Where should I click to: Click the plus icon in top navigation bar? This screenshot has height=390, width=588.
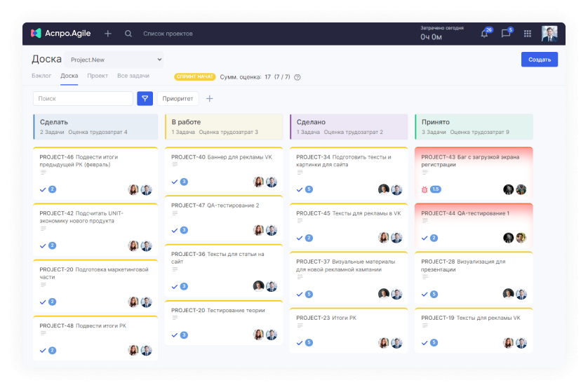(x=108, y=34)
